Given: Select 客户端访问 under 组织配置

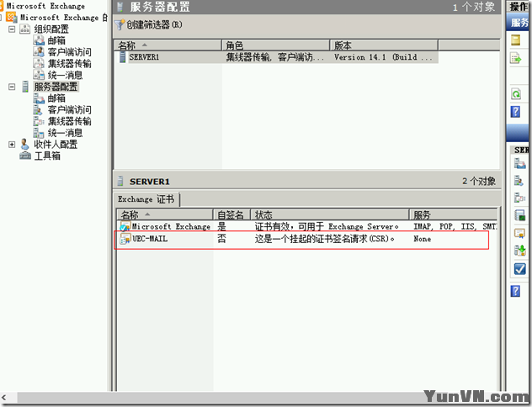Looking at the screenshot, I should pyautogui.click(x=70, y=52).
